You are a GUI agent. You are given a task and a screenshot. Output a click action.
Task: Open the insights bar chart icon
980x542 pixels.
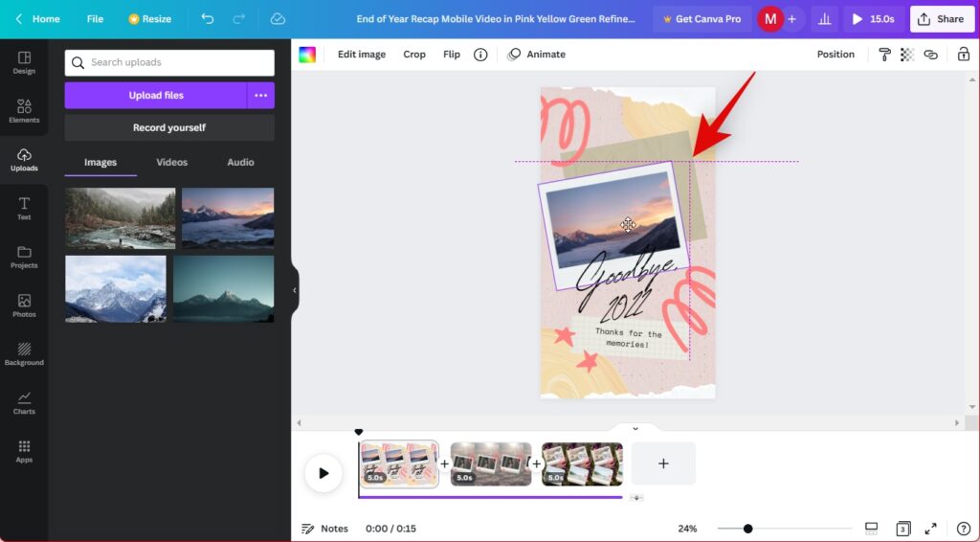tap(824, 19)
